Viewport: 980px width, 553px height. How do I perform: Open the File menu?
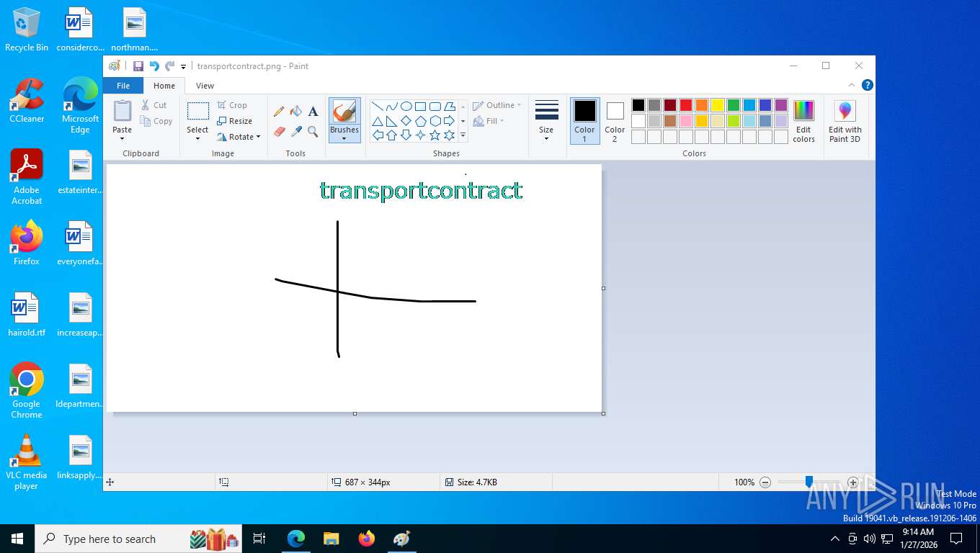(123, 86)
